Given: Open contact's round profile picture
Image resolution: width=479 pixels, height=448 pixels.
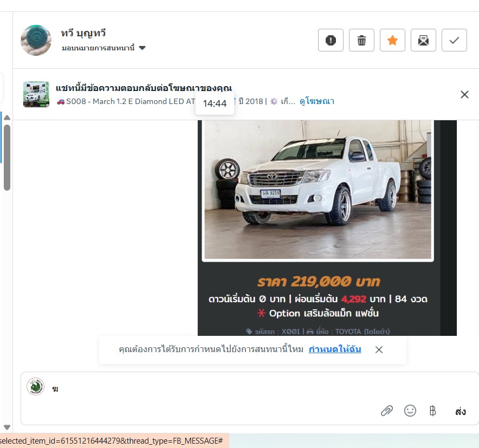Looking at the screenshot, I should [36, 40].
